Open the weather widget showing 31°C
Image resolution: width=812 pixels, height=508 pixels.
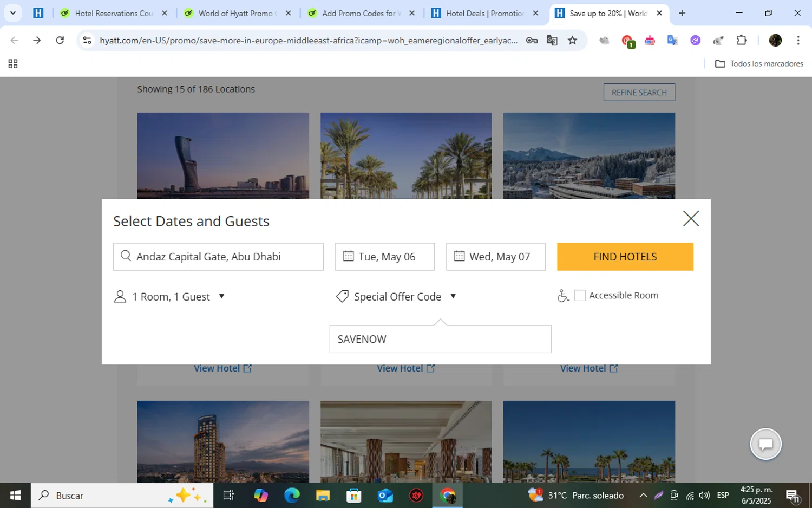576,495
